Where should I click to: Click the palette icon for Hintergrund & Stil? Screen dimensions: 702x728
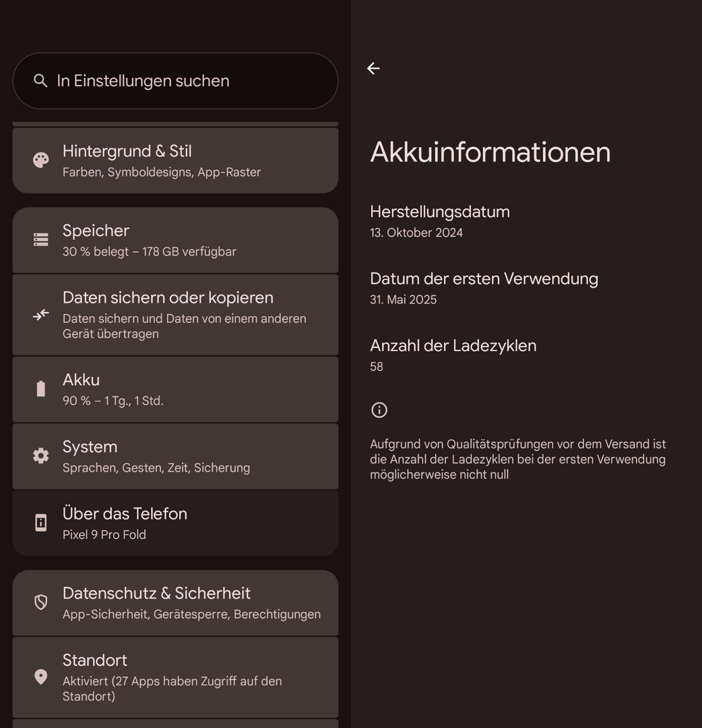coord(41,160)
